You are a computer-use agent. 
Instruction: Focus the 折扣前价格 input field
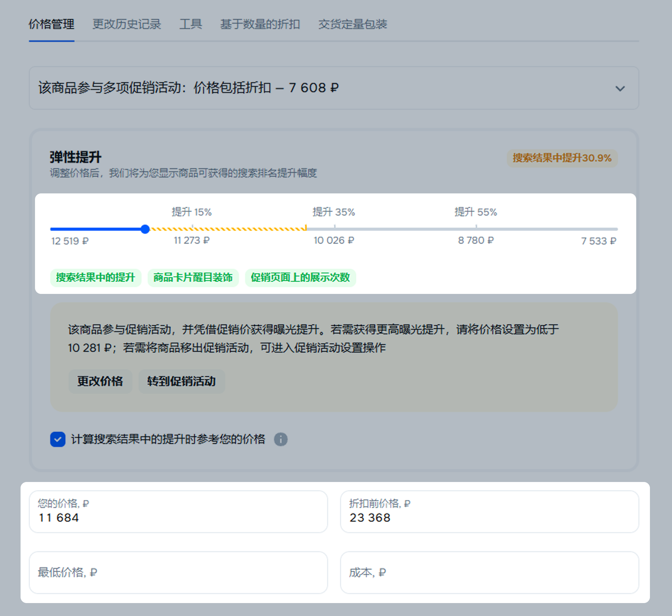(489, 512)
